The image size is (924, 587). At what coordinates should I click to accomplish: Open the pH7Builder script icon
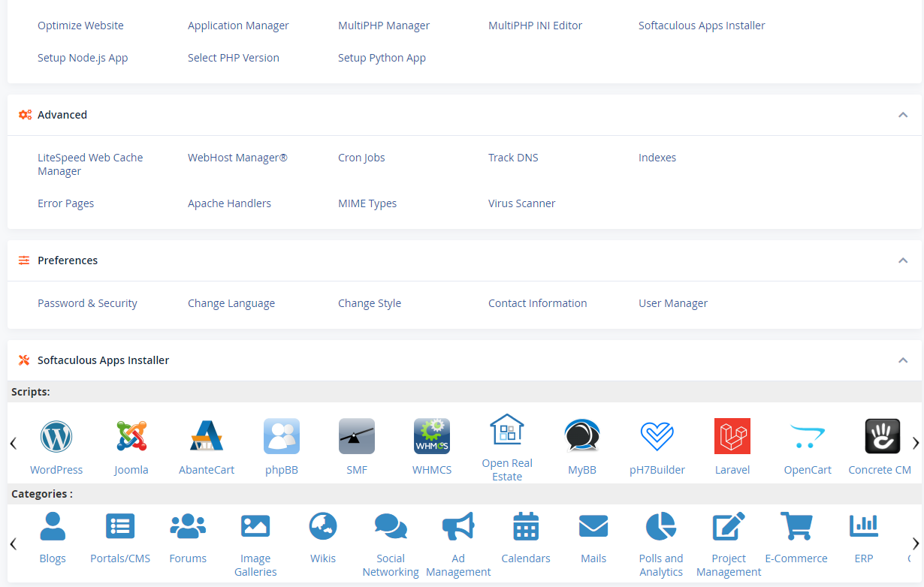click(657, 436)
